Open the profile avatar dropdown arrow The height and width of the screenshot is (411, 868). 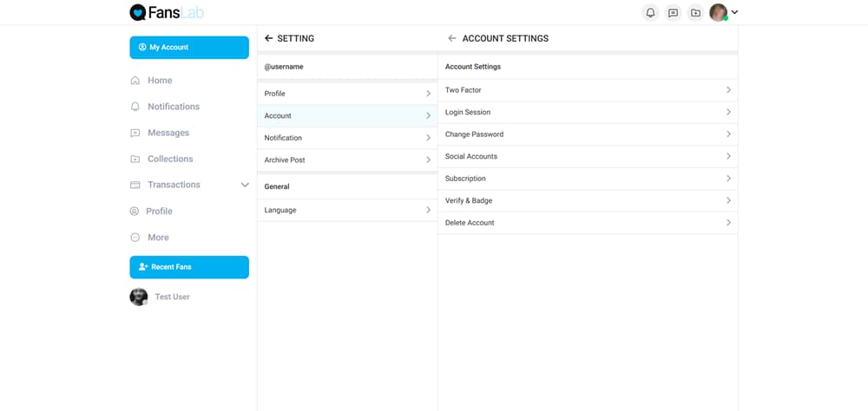(x=734, y=12)
